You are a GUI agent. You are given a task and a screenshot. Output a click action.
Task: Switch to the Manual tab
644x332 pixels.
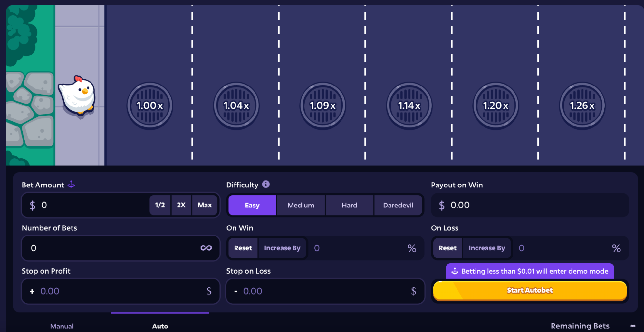pos(62,326)
